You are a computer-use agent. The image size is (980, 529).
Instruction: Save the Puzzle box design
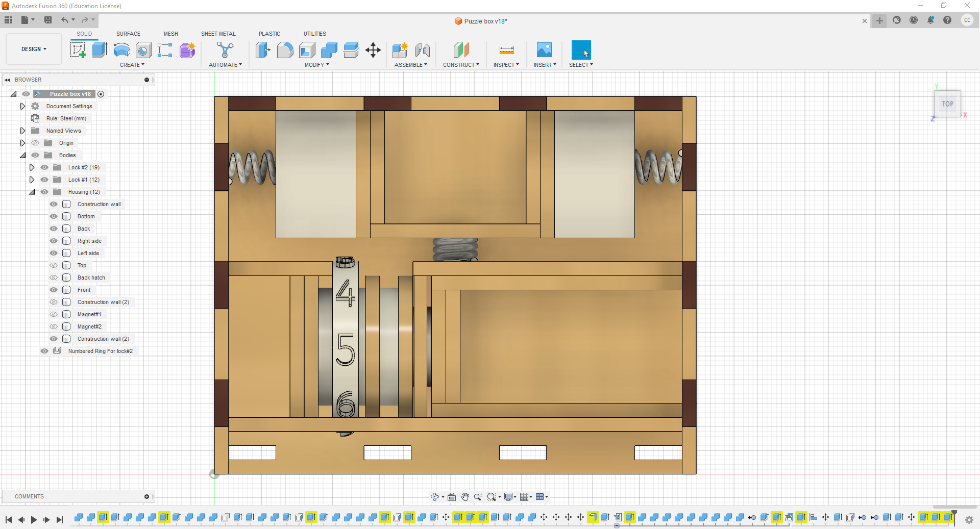click(x=48, y=20)
